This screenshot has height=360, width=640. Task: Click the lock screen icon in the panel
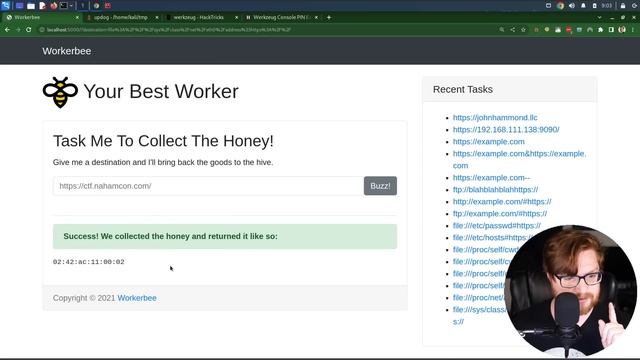click(623, 6)
